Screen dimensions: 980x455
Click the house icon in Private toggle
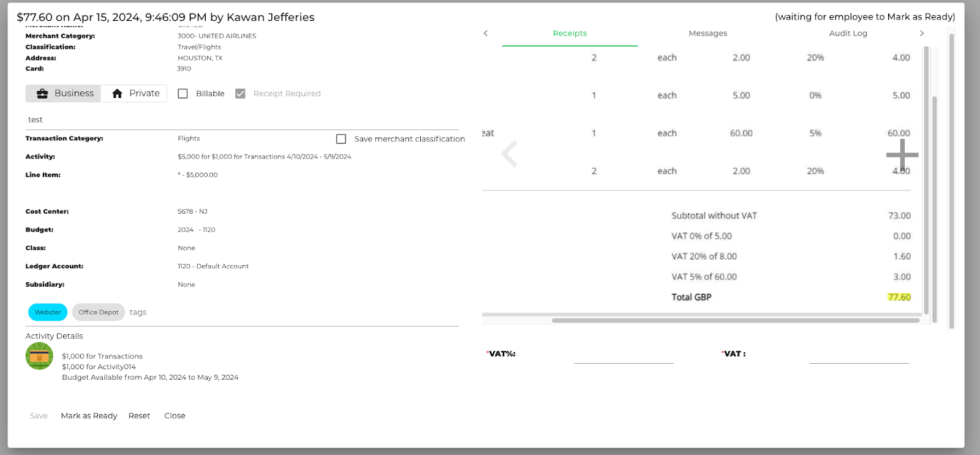[117, 94]
